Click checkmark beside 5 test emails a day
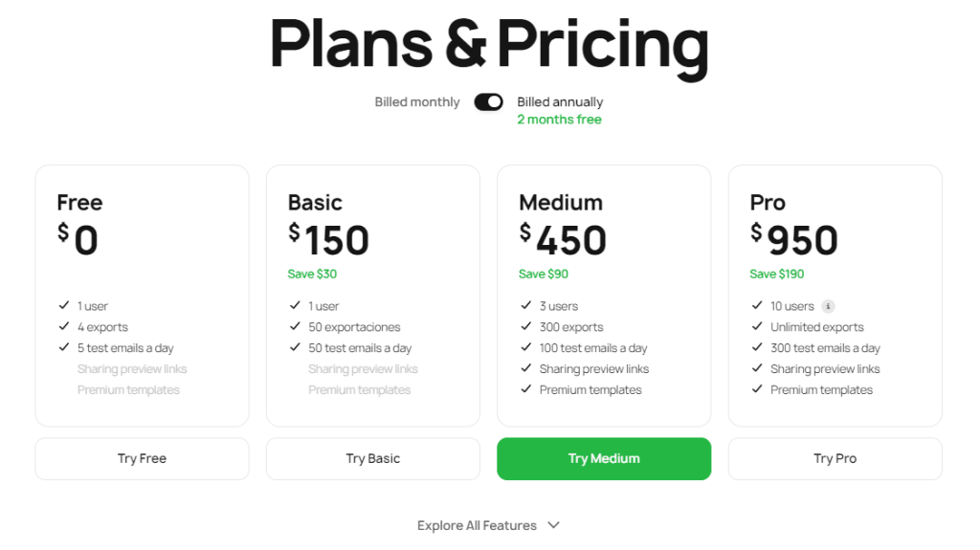The image size is (980, 550). [64, 347]
